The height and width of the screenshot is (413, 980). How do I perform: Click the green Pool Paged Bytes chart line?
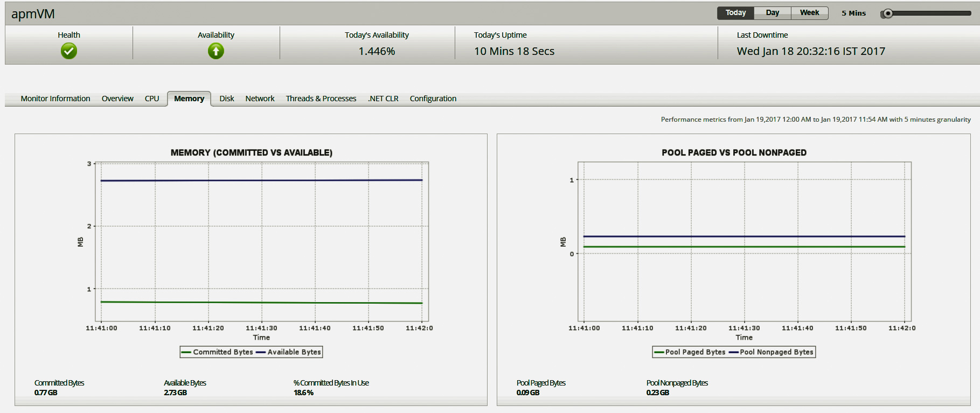744,247
